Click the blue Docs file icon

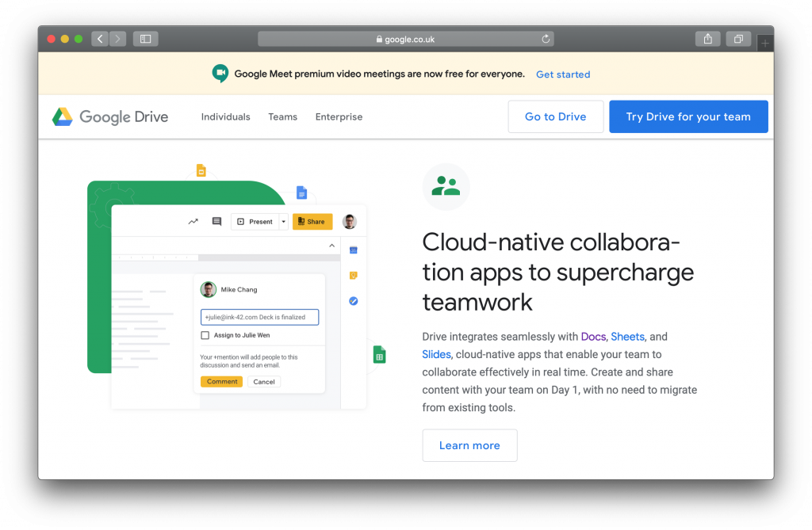click(x=301, y=193)
